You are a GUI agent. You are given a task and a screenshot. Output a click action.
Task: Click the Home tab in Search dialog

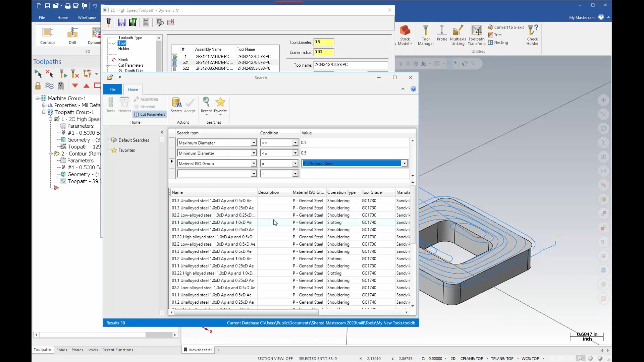[x=133, y=89]
